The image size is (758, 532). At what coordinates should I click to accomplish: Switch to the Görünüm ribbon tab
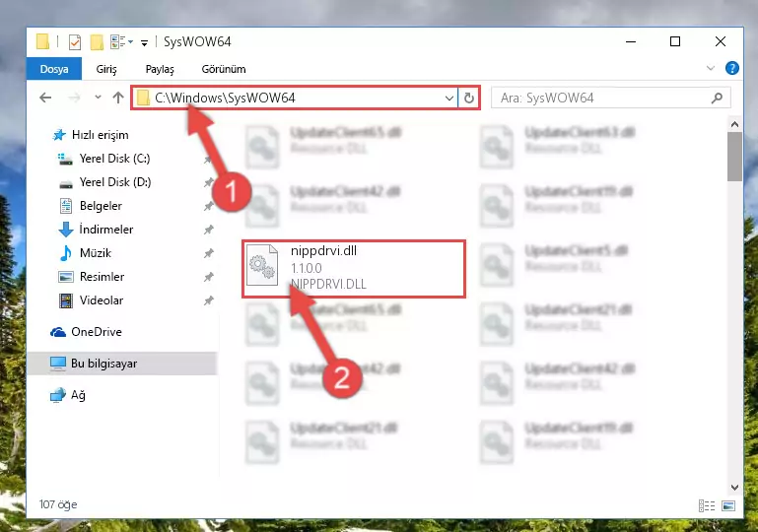tap(224, 69)
